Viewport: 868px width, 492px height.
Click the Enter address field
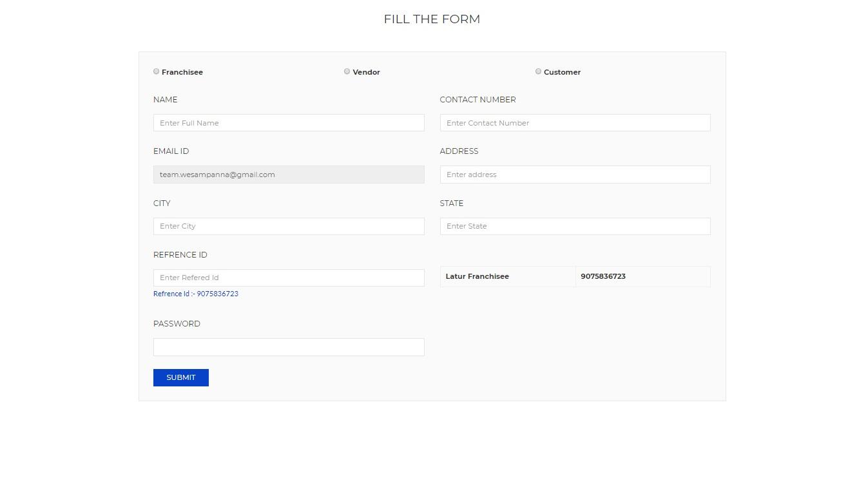pyautogui.click(x=575, y=175)
